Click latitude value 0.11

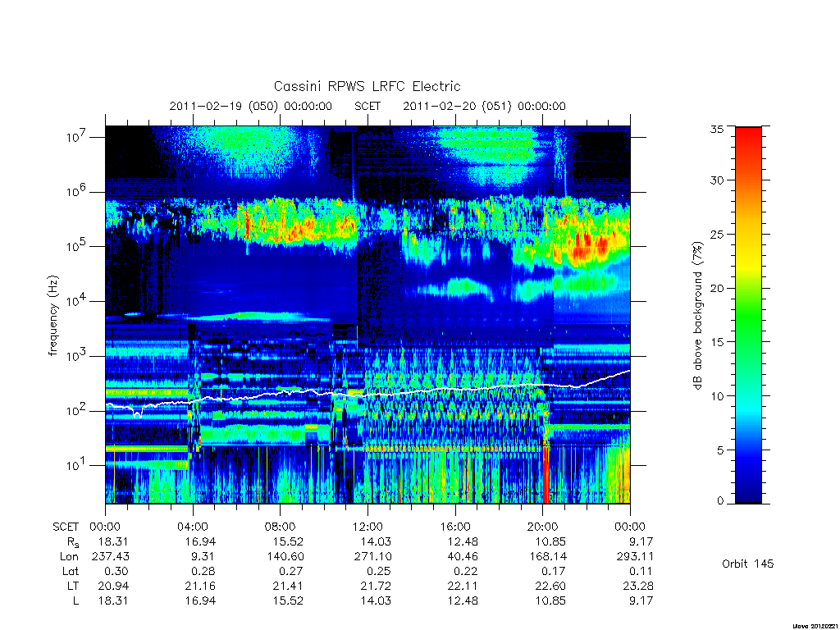pos(641,571)
